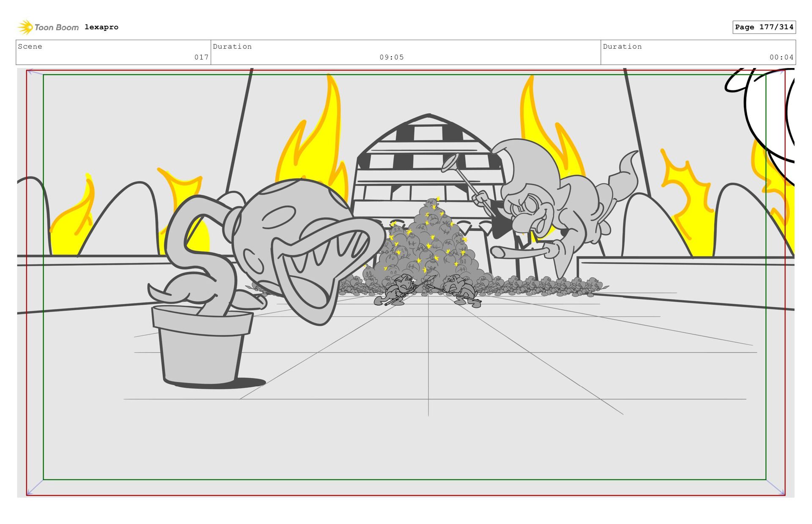Click the Toon Boom logo icon
The width and height of the screenshot is (812, 524).
[25, 27]
